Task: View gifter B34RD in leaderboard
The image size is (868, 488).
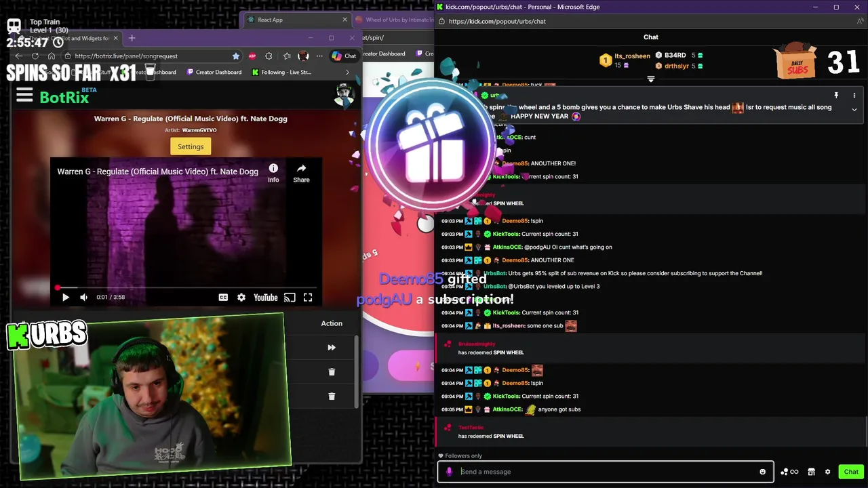Action: (x=679, y=56)
